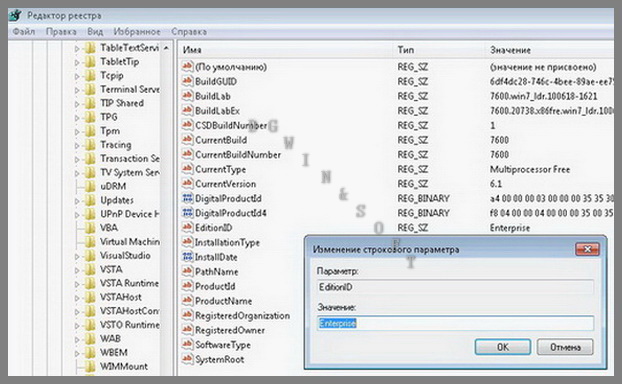Select the VSTA Runtime tree item
This screenshot has height=384, width=622.
click(129, 283)
